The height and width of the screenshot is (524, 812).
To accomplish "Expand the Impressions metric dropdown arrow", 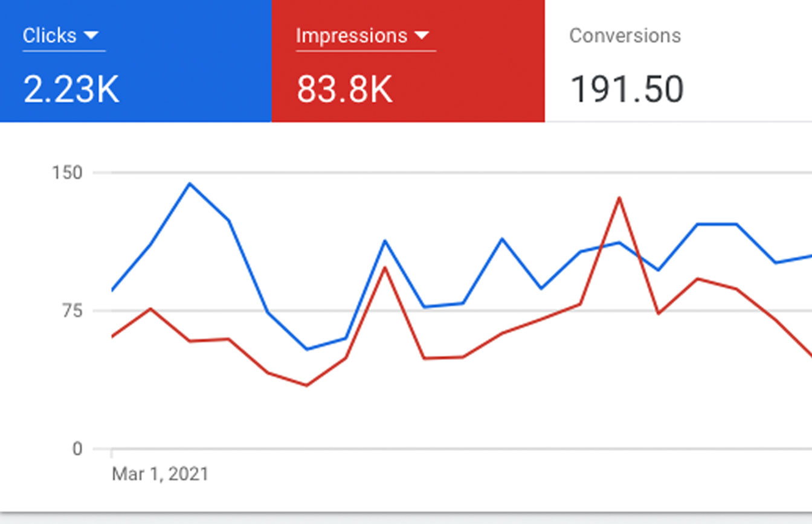I will tap(422, 36).
